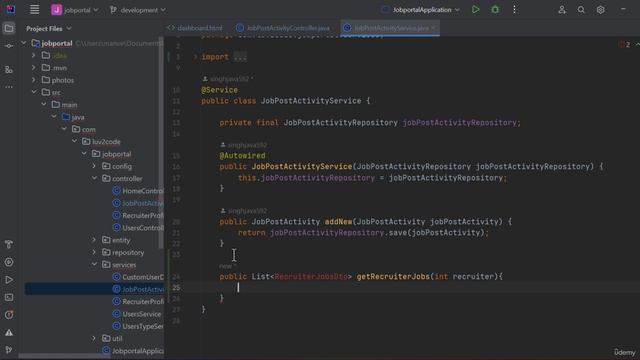Screen dimensions: 640x360
Task: Collapse the services package
Action: (94, 264)
